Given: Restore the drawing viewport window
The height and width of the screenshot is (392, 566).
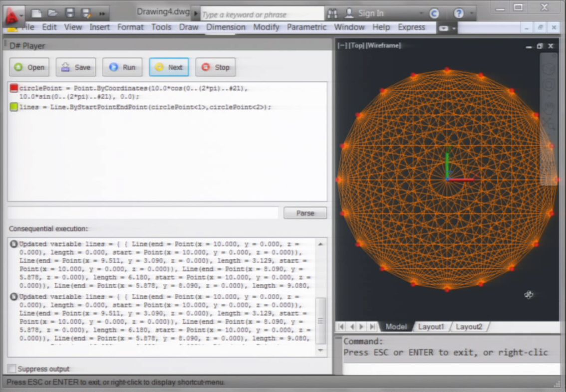Looking at the screenshot, I should tap(540, 46).
